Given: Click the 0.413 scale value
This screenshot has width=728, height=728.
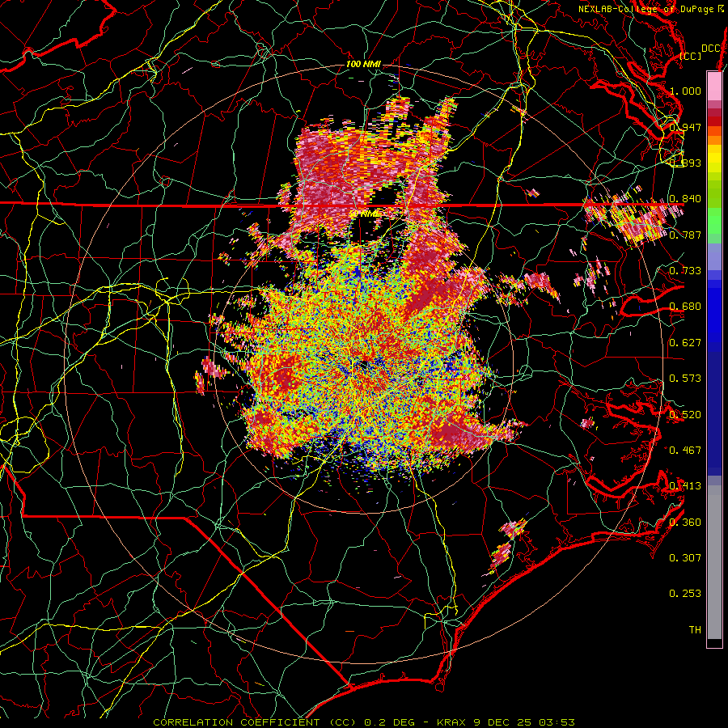Looking at the screenshot, I should [x=685, y=486].
